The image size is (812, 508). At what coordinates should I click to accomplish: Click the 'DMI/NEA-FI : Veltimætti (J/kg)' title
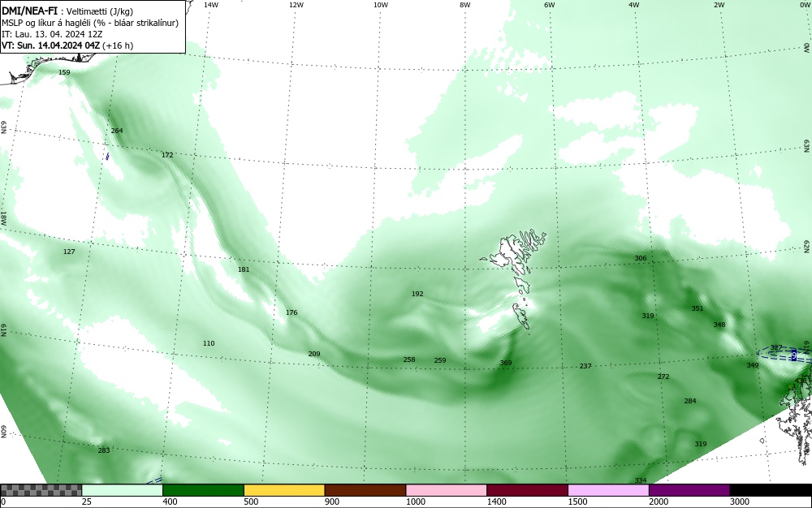click(x=67, y=11)
